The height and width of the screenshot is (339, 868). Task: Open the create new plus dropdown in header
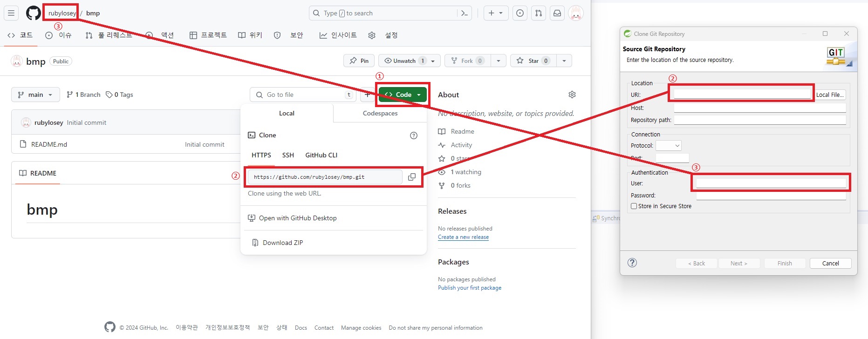click(496, 13)
